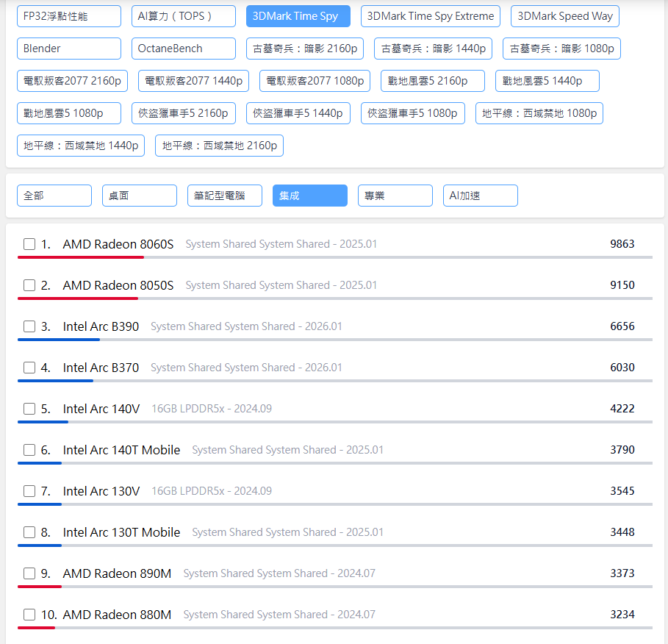
Task: Select 電馭叛客2077 1080p benchmark
Action: pyautogui.click(x=315, y=81)
